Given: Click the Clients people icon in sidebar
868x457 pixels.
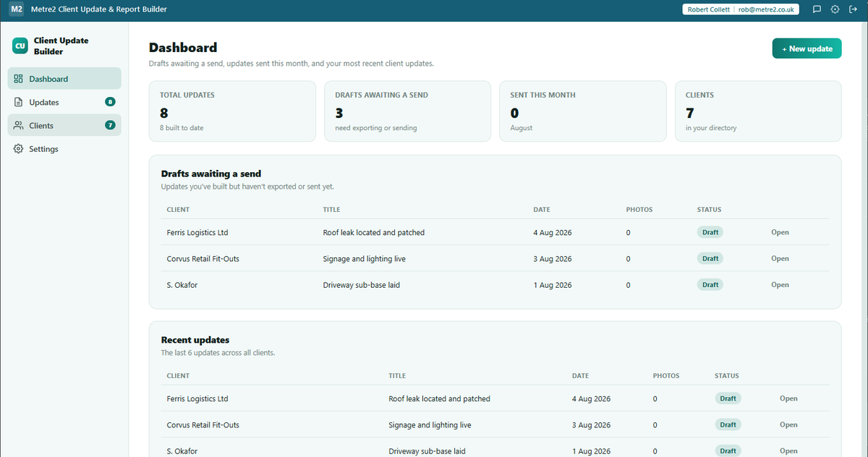Looking at the screenshot, I should coord(19,125).
